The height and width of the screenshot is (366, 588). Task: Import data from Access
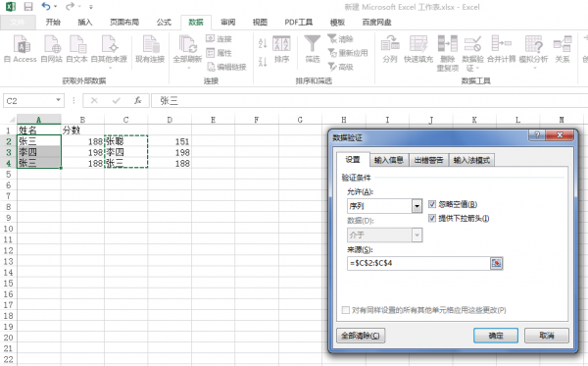coord(21,49)
